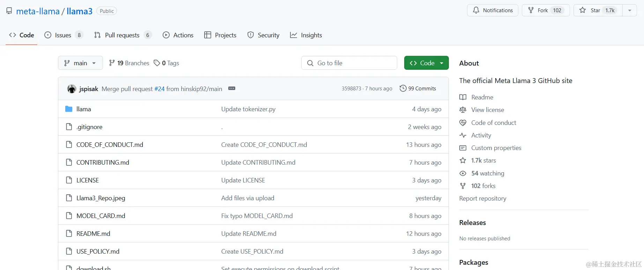
Task: Star the llama3 repository
Action: [x=598, y=10]
